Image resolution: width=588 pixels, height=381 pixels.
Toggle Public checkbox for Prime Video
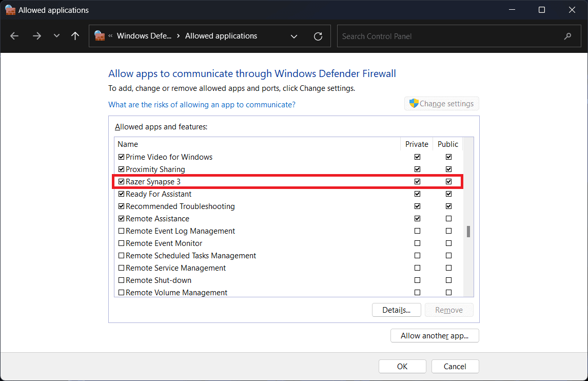click(x=448, y=157)
